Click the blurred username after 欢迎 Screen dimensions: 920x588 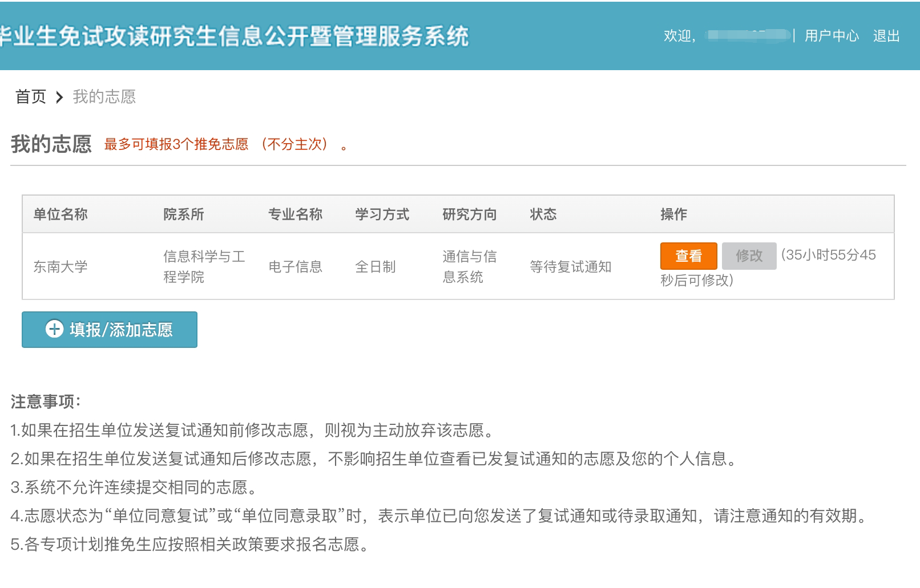(747, 35)
